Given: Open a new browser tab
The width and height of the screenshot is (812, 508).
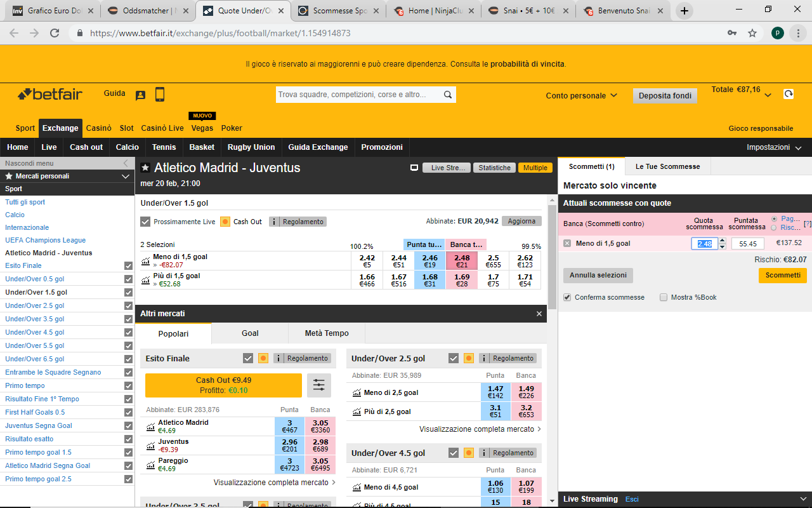Looking at the screenshot, I should click(684, 11).
